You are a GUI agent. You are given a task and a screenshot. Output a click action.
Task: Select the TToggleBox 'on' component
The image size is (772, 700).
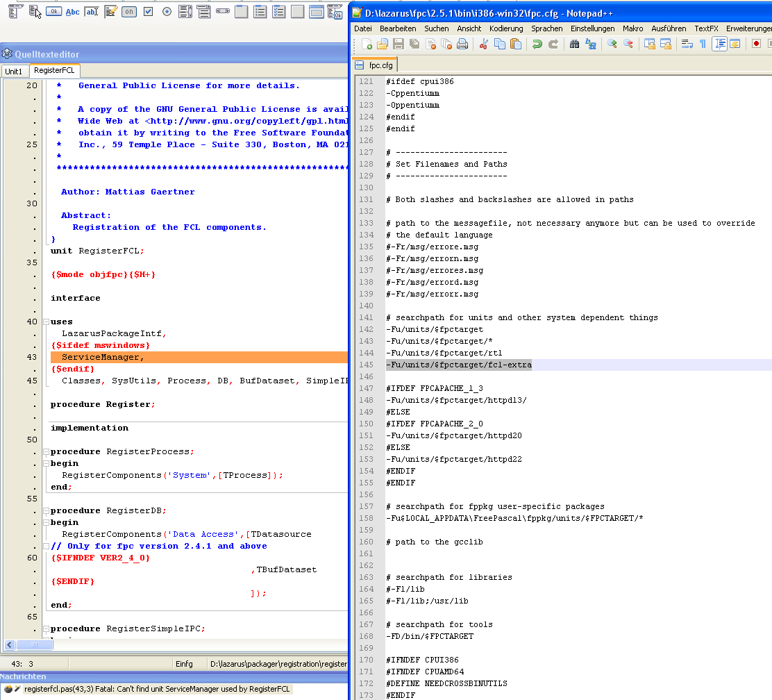point(128,12)
